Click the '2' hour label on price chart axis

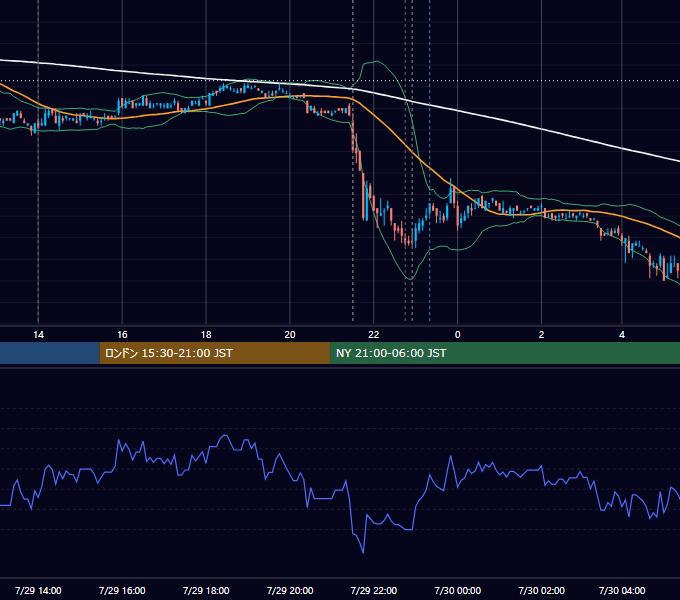(x=541, y=335)
